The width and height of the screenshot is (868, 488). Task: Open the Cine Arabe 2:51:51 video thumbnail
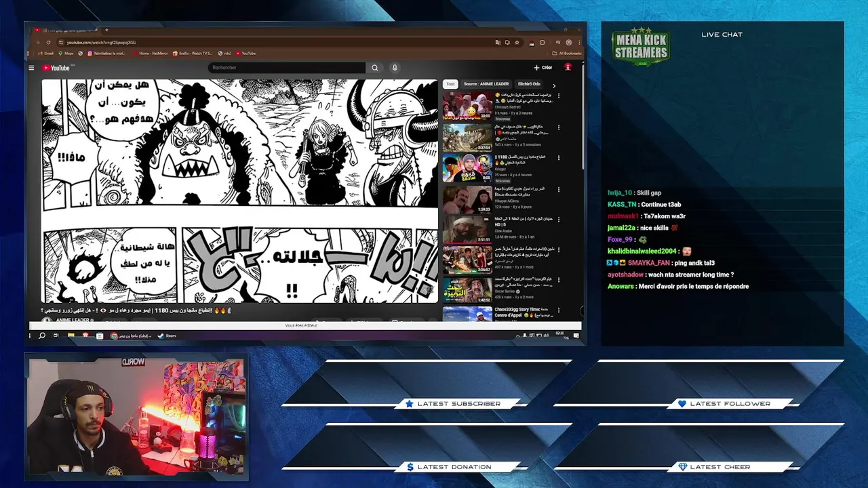click(x=467, y=230)
